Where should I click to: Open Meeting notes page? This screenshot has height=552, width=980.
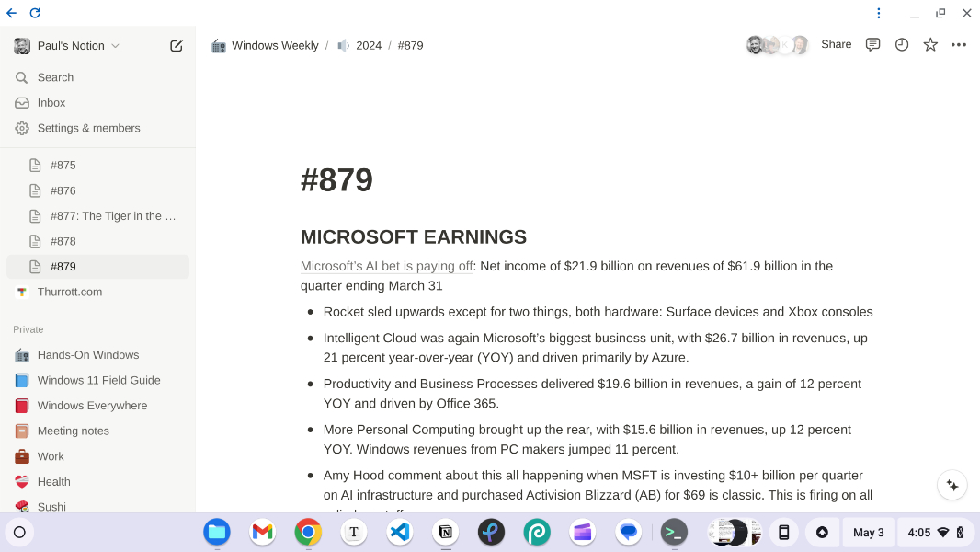click(x=97, y=431)
